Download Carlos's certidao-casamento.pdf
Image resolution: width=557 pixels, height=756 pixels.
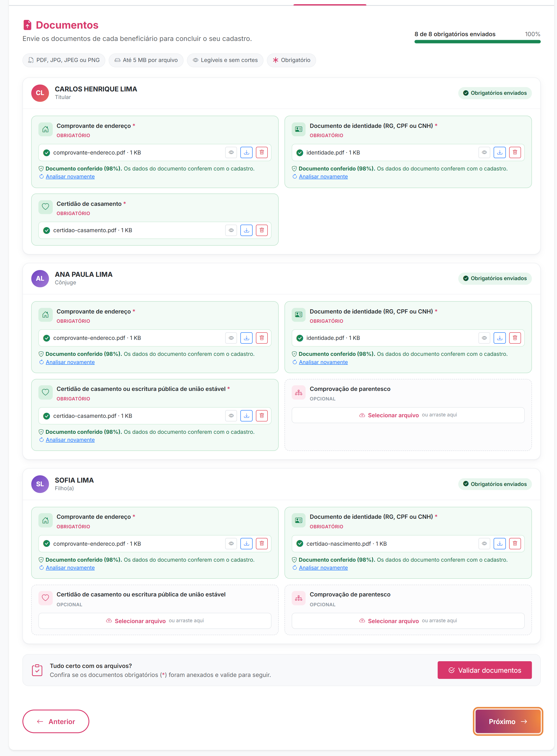(247, 230)
